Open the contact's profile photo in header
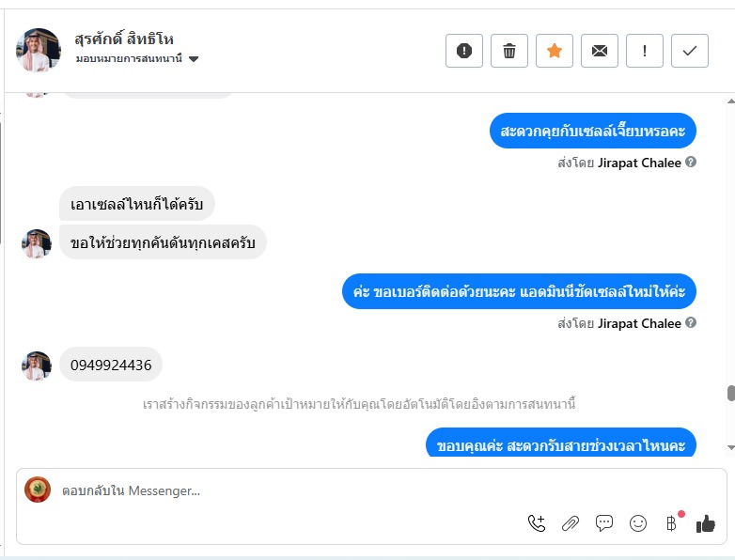This screenshot has width=735, height=560. tap(39, 50)
